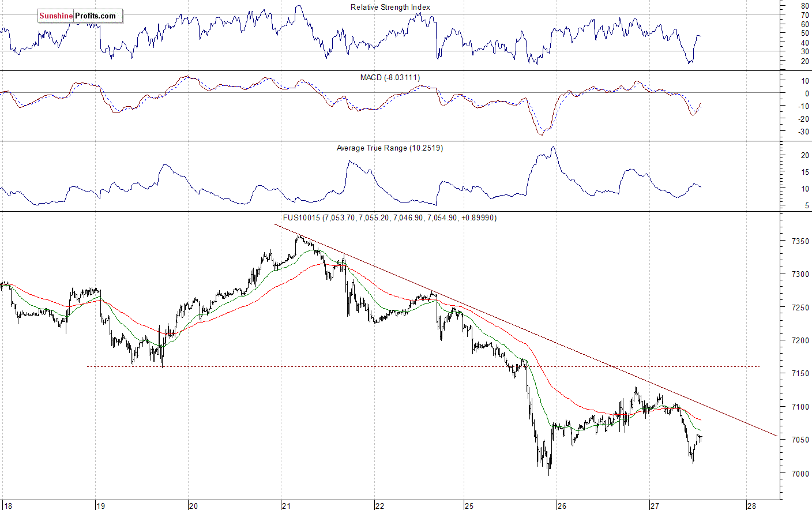Click the 7050 price axis label

(800, 440)
